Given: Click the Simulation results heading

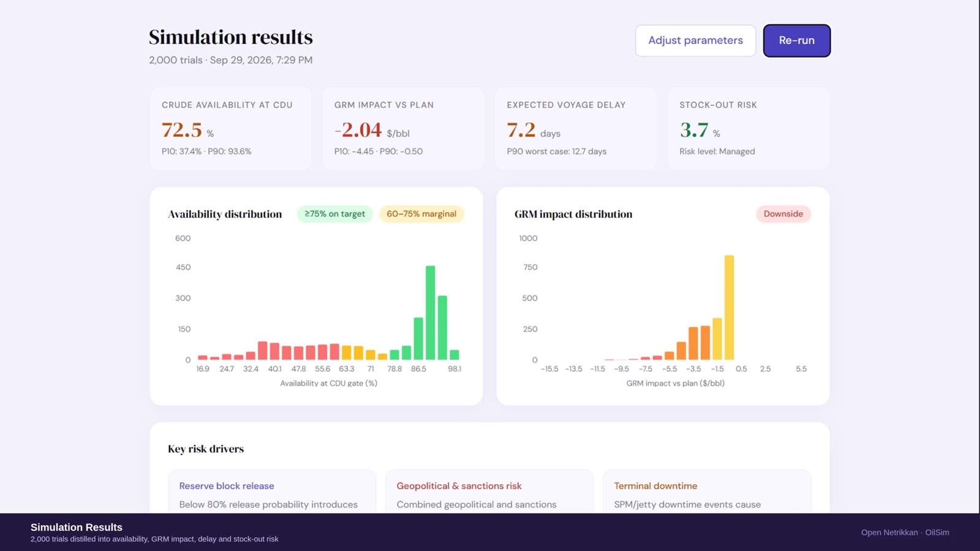Looking at the screenshot, I should point(231,37).
